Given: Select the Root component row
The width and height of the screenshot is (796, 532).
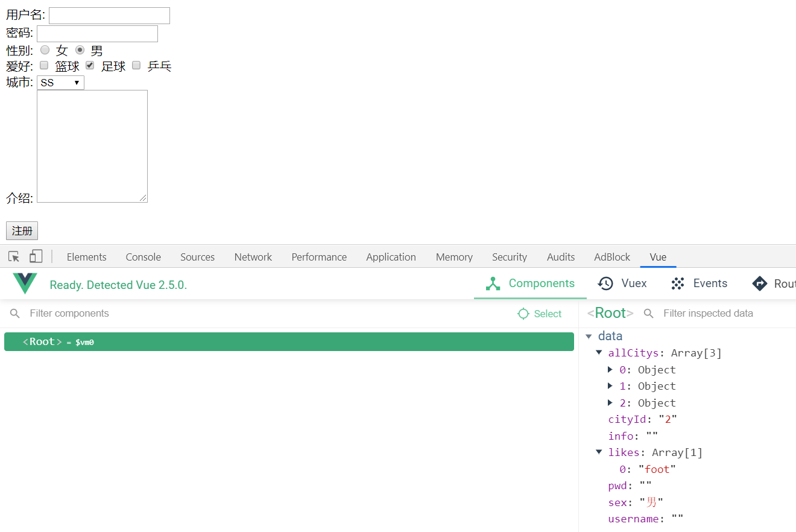Looking at the screenshot, I should tap(289, 341).
